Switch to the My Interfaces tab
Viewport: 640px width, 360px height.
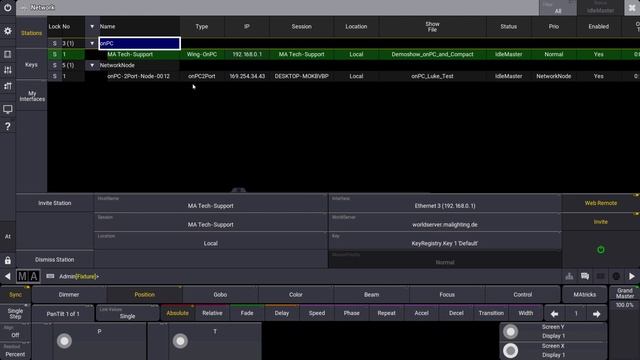tap(31, 96)
